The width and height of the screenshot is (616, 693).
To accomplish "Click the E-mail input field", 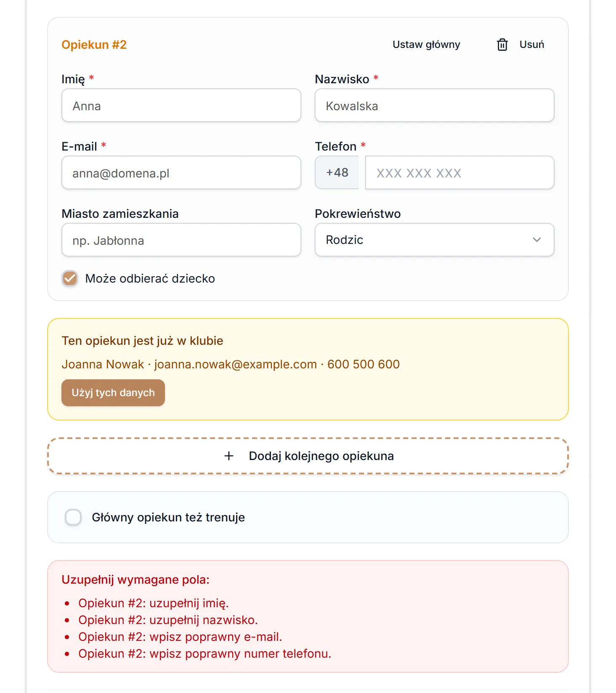I will click(x=181, y=172).
